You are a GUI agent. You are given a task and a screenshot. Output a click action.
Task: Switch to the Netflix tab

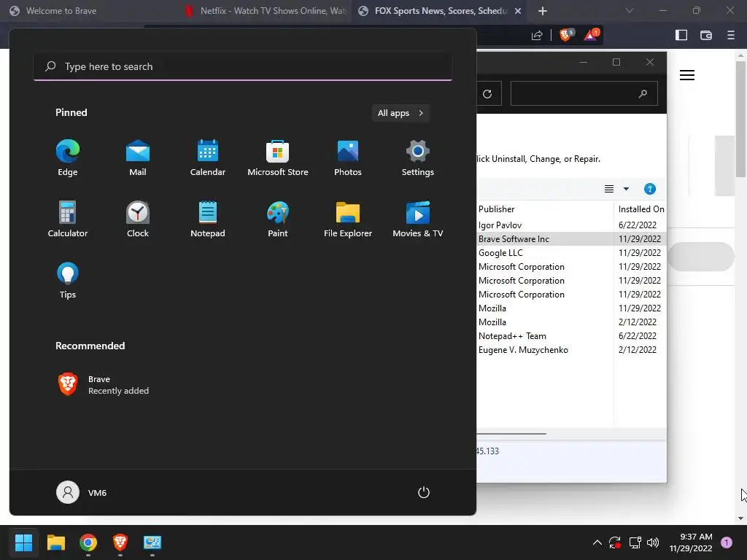(x=264, y=11)
